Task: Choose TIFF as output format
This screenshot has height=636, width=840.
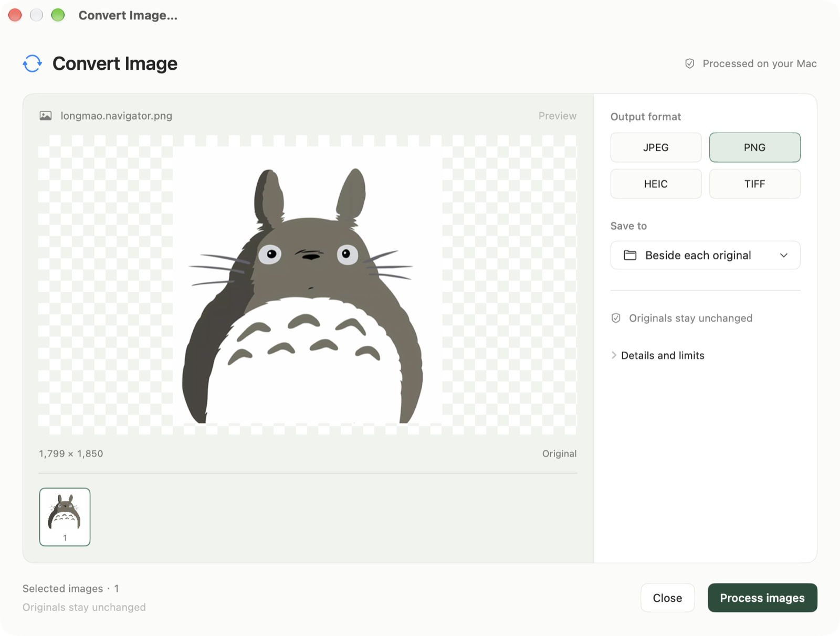Action: tap(754, 184)
